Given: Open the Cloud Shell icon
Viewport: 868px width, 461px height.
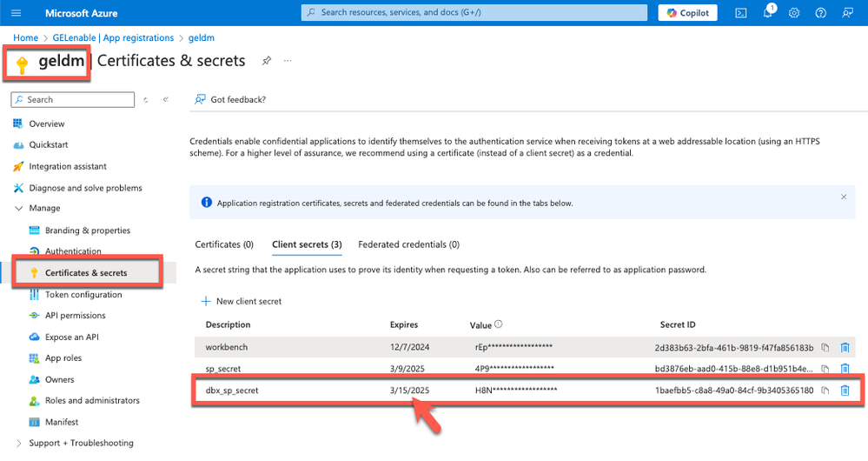Looking at the screenshot, I should (x=741, y=13).
